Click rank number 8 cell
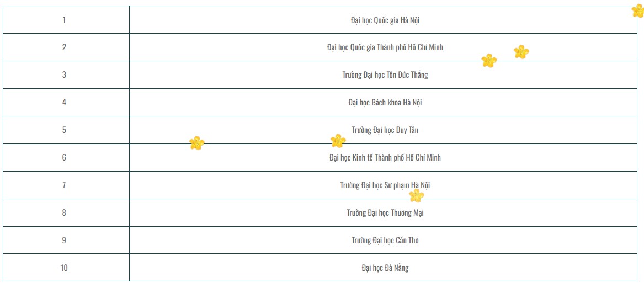The width and height of the screenshot is (644, 288). tap(64, 213)
